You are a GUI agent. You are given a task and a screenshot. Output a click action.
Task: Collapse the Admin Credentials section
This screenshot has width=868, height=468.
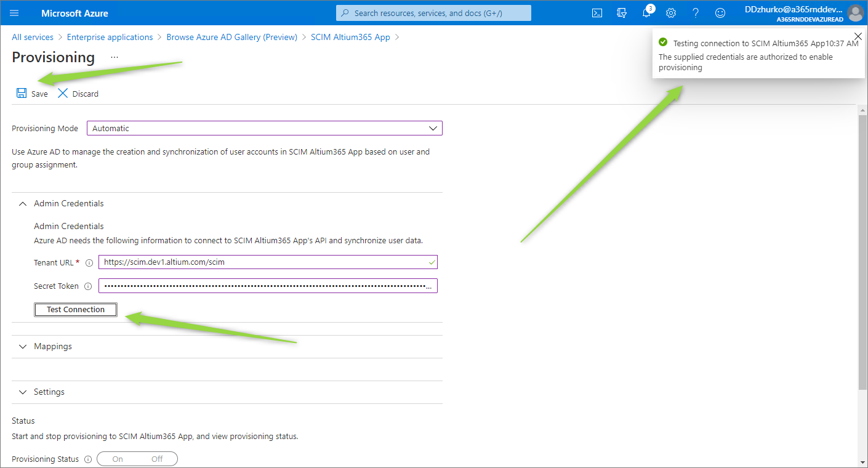(x=23, y=204)
